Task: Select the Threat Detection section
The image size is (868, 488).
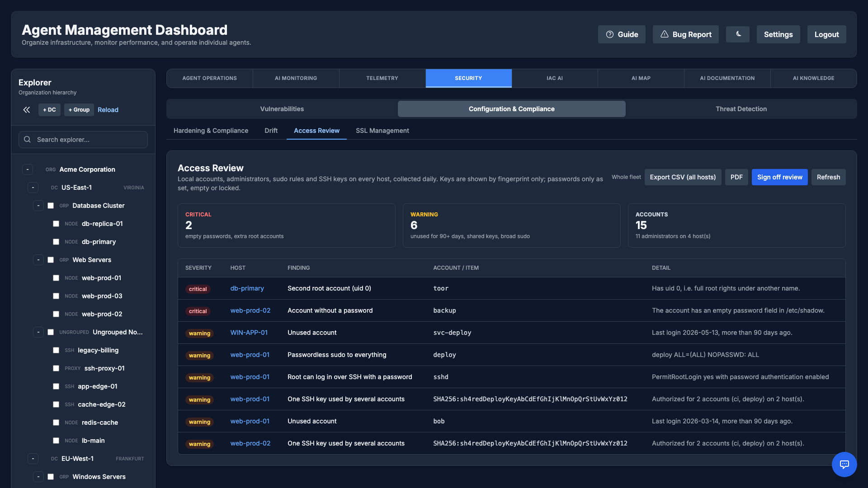Action: coord(741,109)
